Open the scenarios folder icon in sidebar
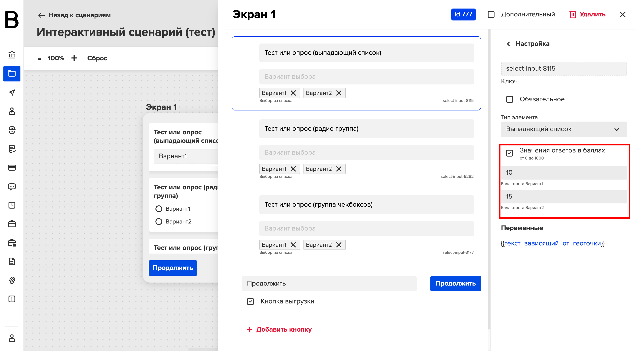The width and height of the screenshot is (644, 351). 12,74
